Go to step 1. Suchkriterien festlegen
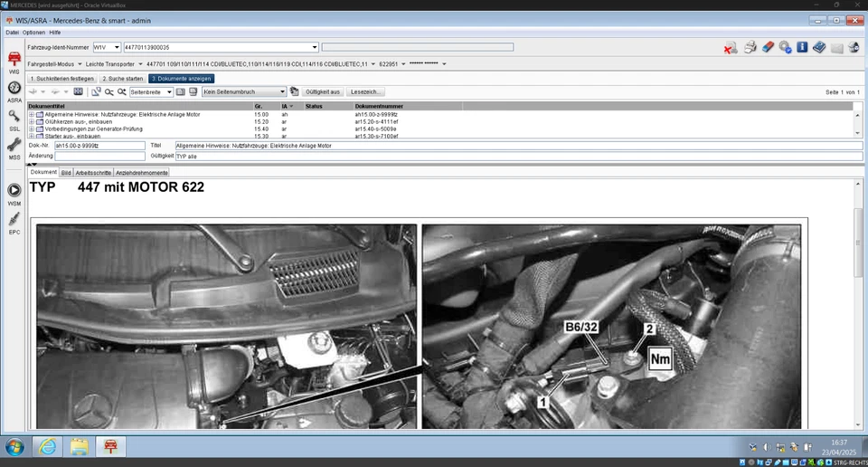Screen dimensions: 868x467 pyautogui.click(x=62, y=79)
